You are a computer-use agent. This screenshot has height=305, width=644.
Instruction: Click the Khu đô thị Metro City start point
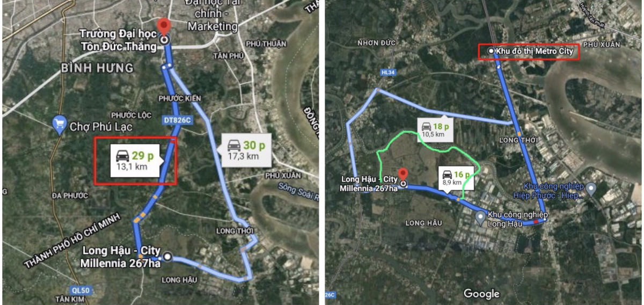[x=491, y=51]
